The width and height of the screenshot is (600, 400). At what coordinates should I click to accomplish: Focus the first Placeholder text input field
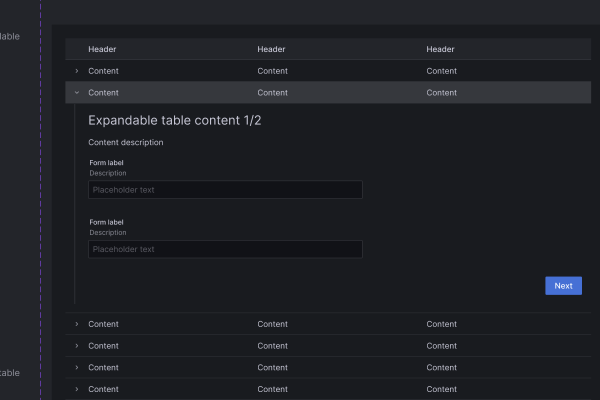(x=225, y=190)
